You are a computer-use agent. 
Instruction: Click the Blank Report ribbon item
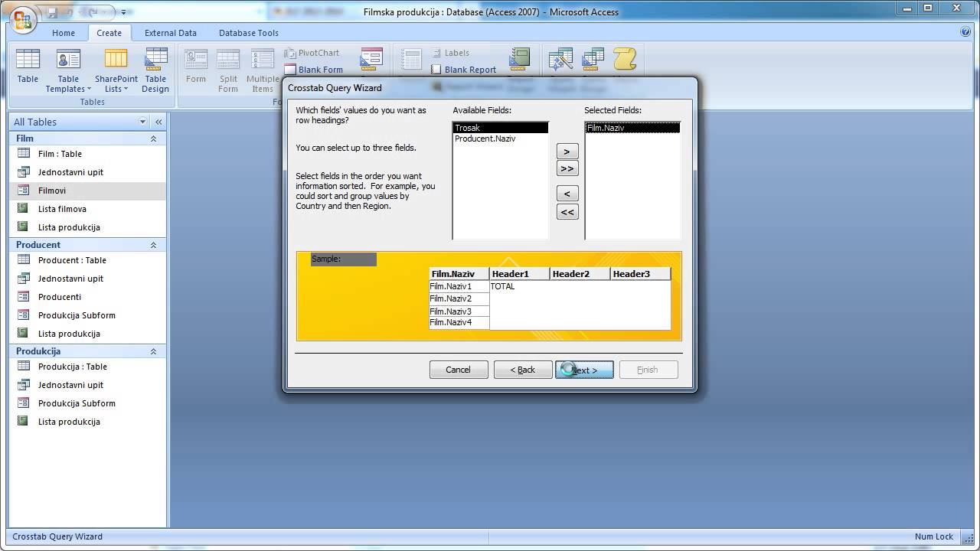tap(464, 70)
